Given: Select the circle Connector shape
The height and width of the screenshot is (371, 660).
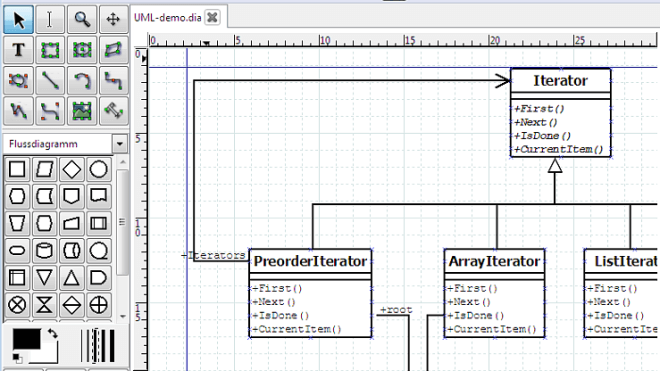Looking at the screenshot, I should (x=98, y=169).
